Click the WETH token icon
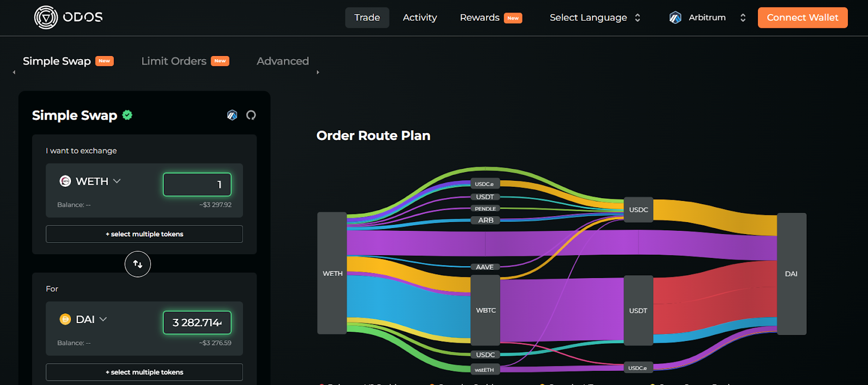The image size is (868, 385). tap(65, 181)
